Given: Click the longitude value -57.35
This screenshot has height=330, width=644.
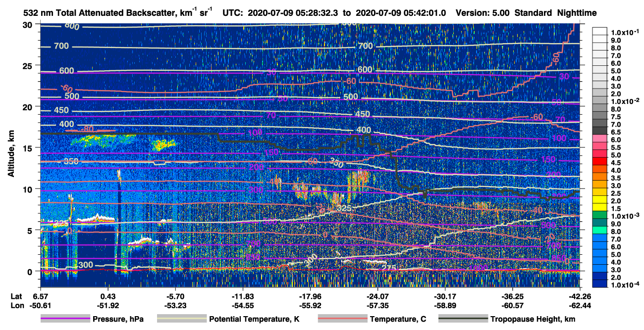Looking at the screenshot, I should point(377,305).
